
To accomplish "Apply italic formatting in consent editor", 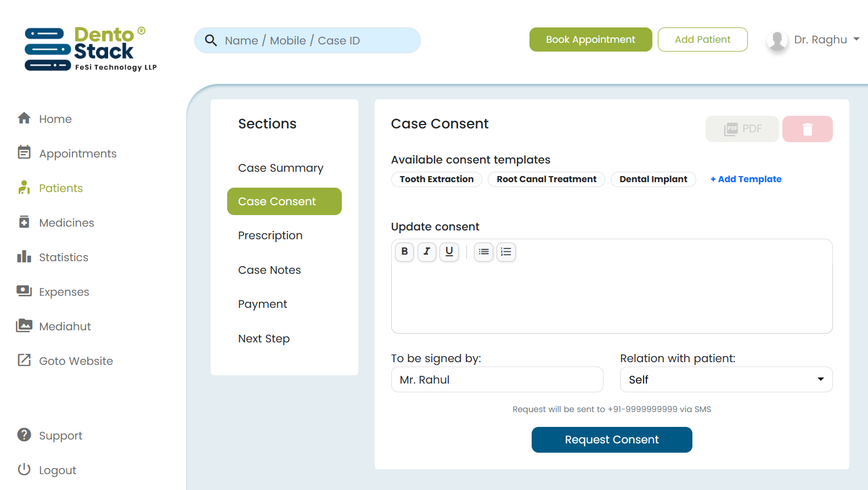I will pos(427,252).
